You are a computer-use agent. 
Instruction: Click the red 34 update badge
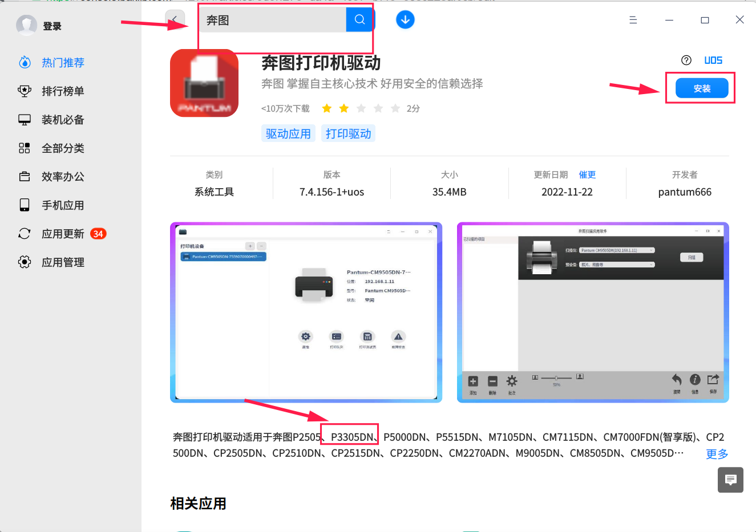tap(98, 234)
